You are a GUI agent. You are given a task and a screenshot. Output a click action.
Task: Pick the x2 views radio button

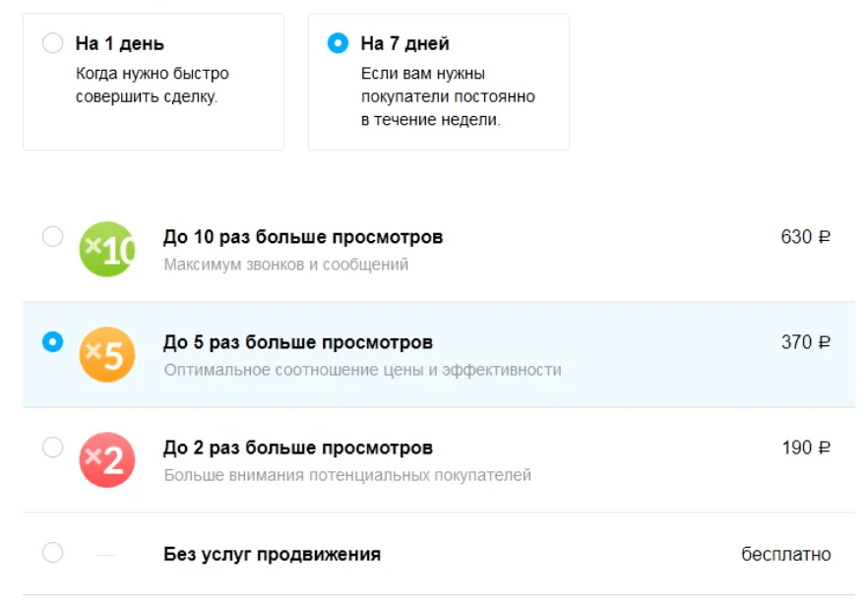tap(53, 448)
